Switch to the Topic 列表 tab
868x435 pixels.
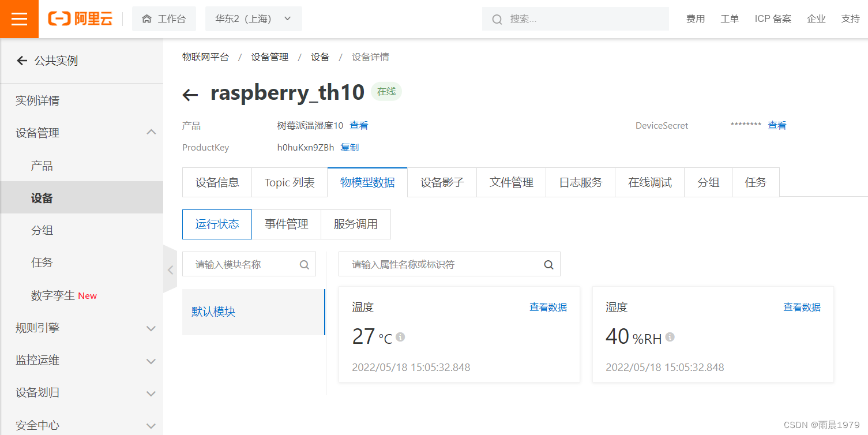coord(290,182)
